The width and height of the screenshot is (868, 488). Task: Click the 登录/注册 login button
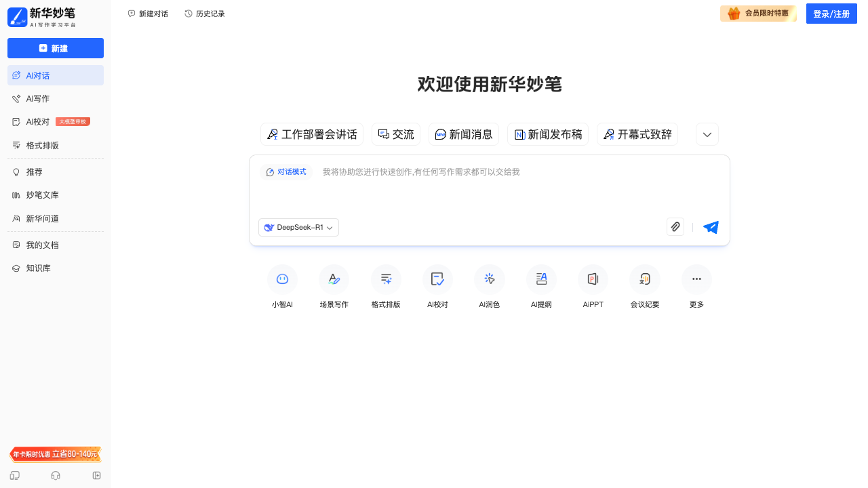831,13
